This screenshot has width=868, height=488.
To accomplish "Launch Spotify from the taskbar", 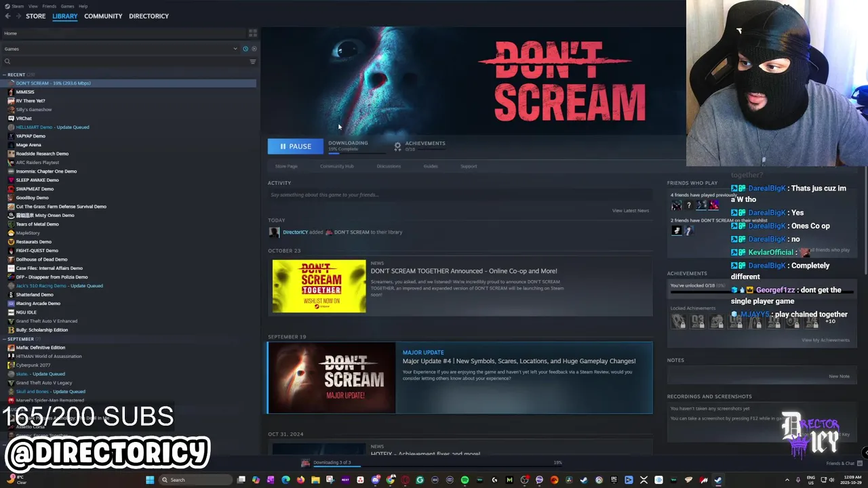I will [465, 480].
